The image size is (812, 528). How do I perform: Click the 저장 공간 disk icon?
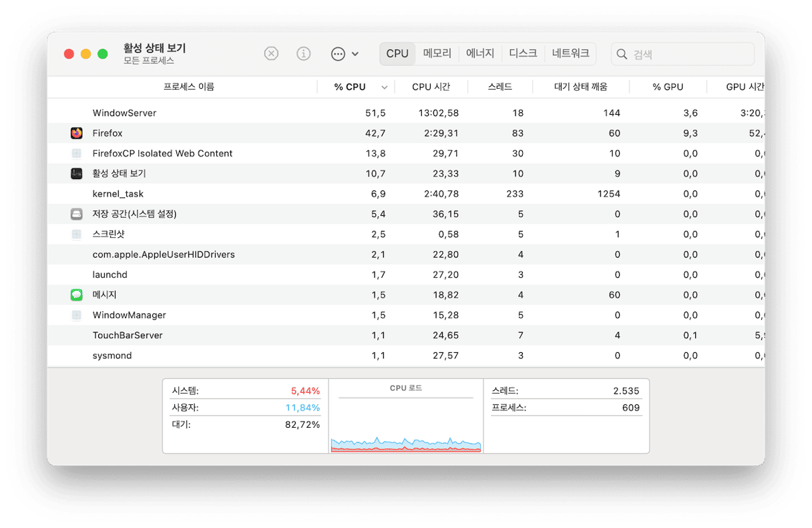click(x=77, y=215)
